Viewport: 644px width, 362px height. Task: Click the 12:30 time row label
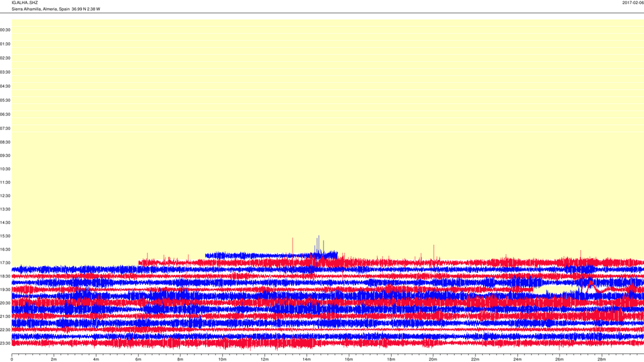(x=5, y=196)
